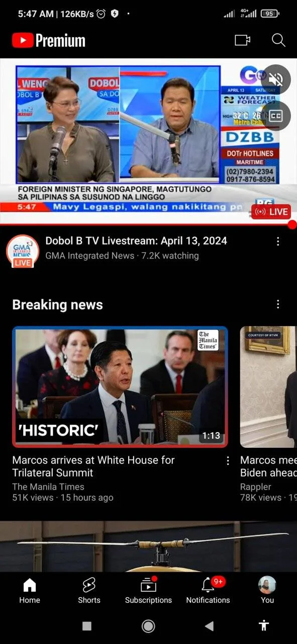Tap the live video progress scrubber dot
Image resolution: width=297 pixels, height=644 pixels.
292,224
